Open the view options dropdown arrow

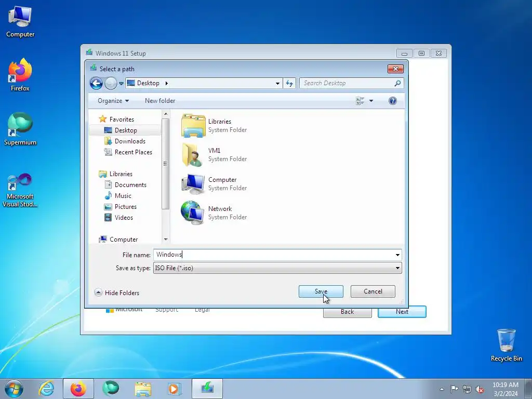(371, 101)
